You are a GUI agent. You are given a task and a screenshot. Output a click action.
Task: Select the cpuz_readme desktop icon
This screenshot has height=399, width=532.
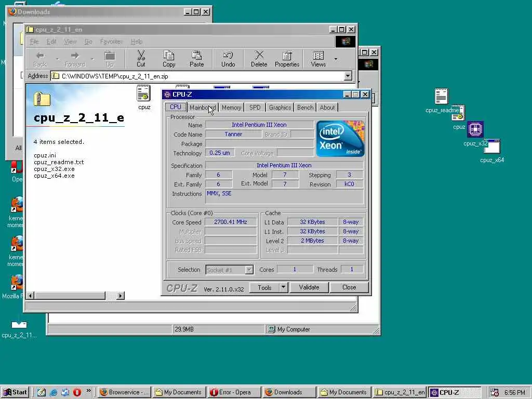tap(442, 100)
